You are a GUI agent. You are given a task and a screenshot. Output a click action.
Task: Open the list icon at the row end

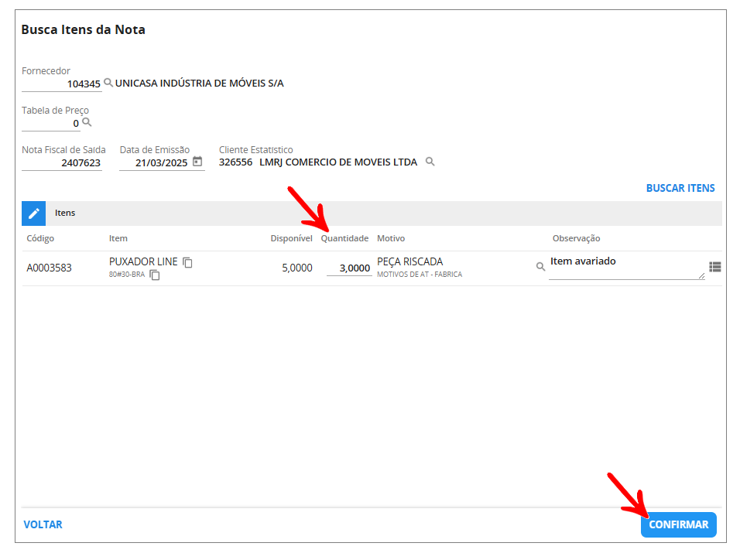[715, 267]
